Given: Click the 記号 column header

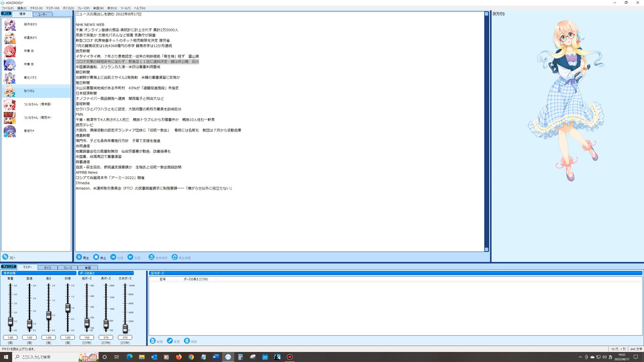Looking at the screenshot, I should pyautogui.click(x=162, y=279).
